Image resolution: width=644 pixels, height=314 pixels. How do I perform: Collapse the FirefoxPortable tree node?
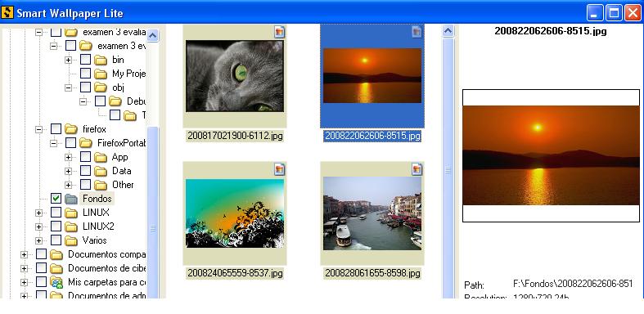tap(53, 144)
